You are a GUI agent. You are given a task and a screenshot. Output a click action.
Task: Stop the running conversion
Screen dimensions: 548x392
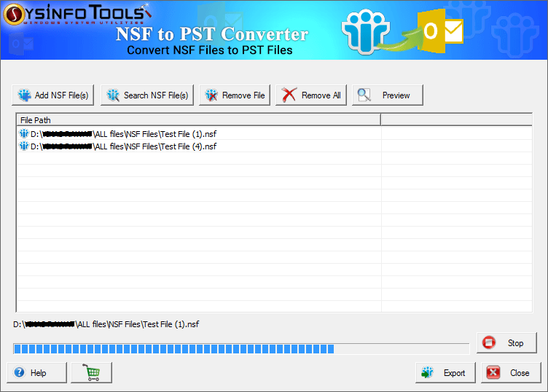[x=506, y=342]
